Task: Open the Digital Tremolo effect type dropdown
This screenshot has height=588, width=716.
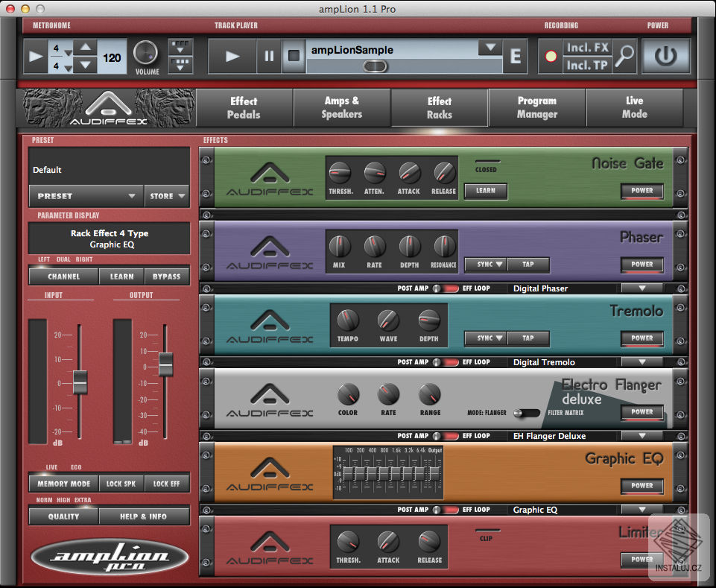Action: click(642, 362)
